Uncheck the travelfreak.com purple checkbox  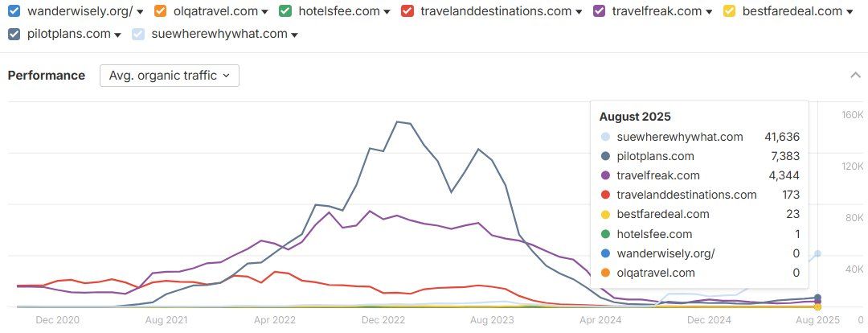(x=599, y=10)
